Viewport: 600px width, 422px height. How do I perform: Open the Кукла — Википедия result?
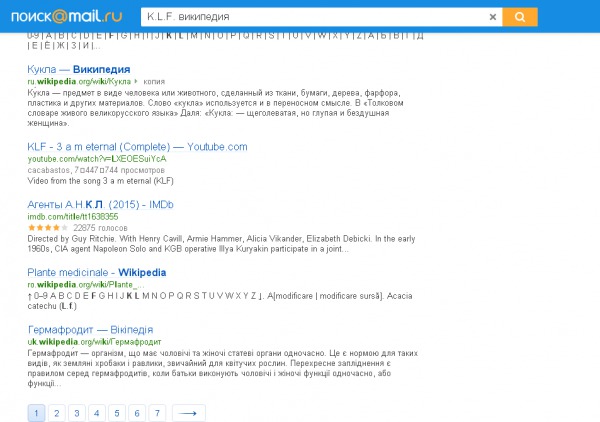pos(79,69)
